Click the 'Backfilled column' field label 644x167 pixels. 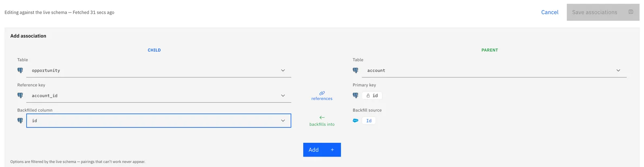pos(35,110)
